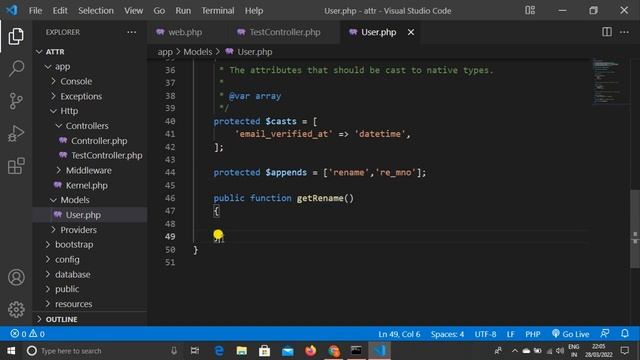Open the Selection menu
The image size is (640, 360).
pos(96,11)
